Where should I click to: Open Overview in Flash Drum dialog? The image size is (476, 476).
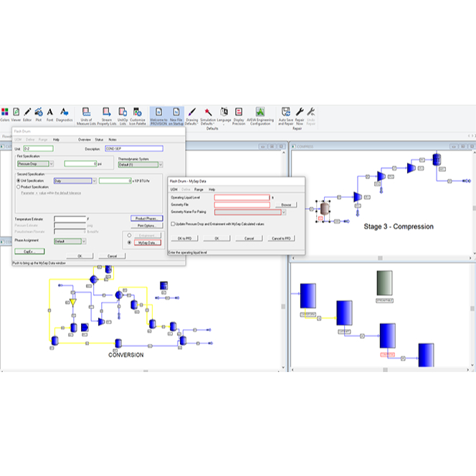(85, 140)
